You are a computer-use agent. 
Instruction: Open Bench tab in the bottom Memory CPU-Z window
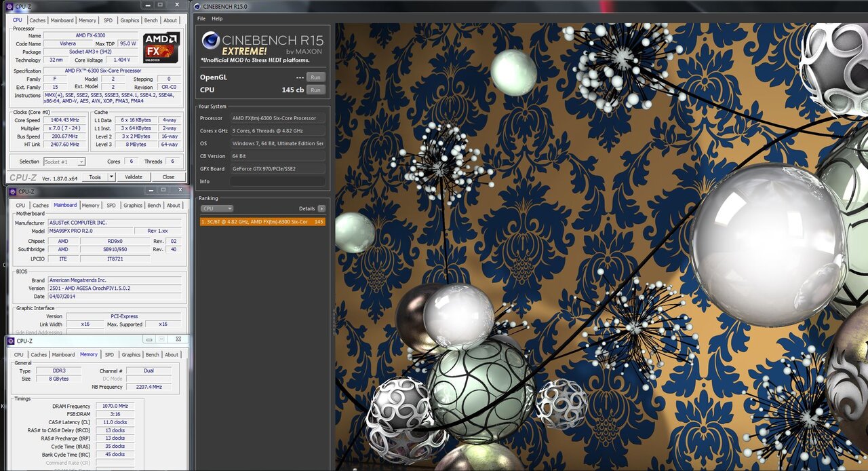pos(153,355)
